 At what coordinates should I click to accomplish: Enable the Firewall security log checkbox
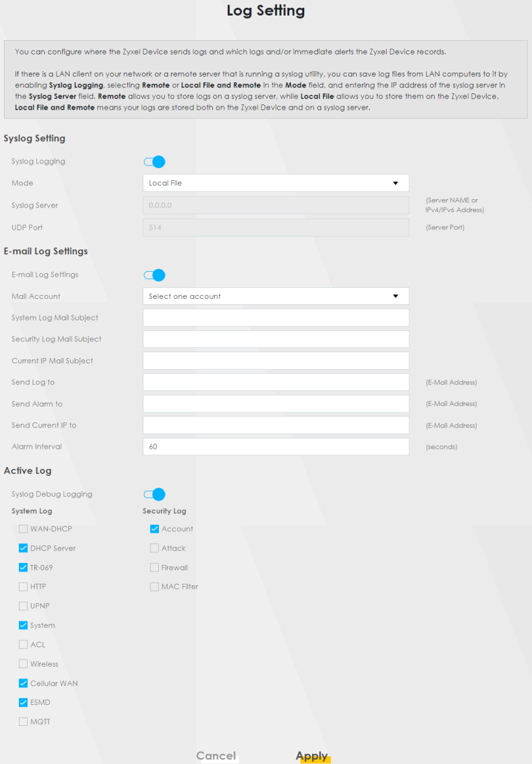pyautogui.click(x=154, y=567)
